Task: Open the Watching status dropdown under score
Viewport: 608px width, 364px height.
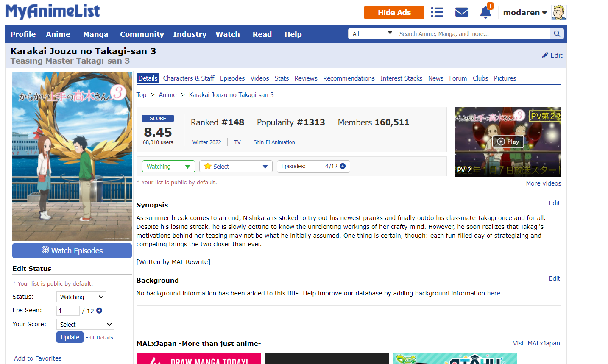Action: click(168, 167)
